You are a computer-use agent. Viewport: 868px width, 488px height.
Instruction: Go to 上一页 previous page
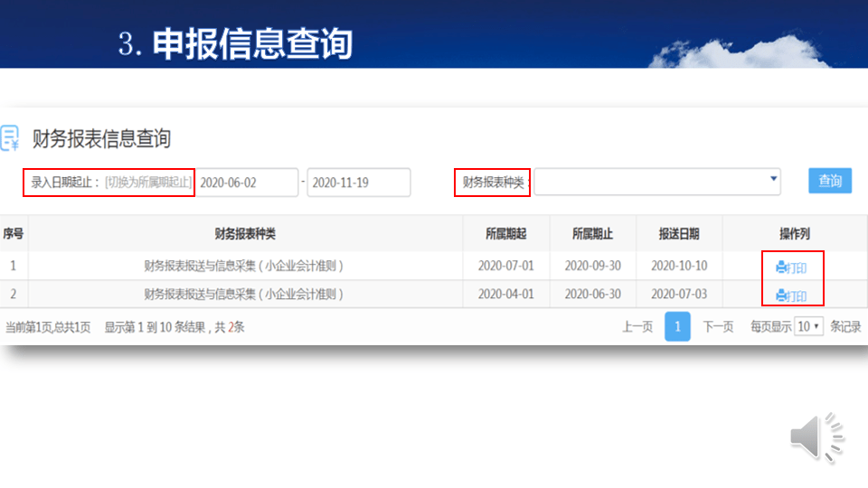[x=637, y=327]
